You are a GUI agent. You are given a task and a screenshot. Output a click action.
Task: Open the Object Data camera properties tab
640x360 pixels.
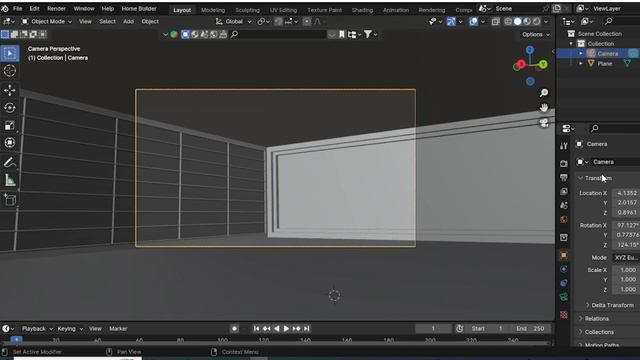564,297
